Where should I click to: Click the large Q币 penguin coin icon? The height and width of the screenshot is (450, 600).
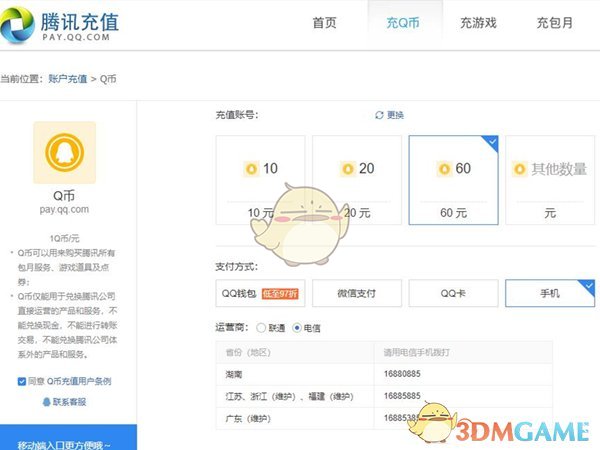pyautogui.click(x=65, y=152)
